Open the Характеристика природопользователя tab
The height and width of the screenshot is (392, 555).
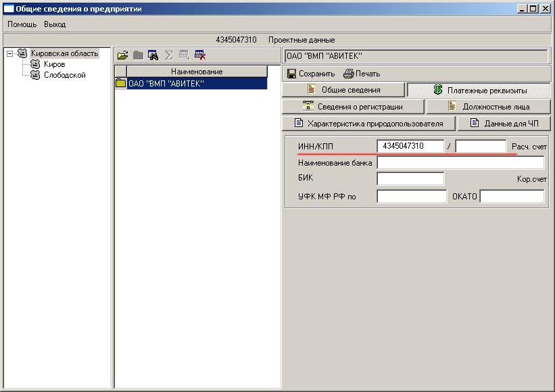pos(368,124)
